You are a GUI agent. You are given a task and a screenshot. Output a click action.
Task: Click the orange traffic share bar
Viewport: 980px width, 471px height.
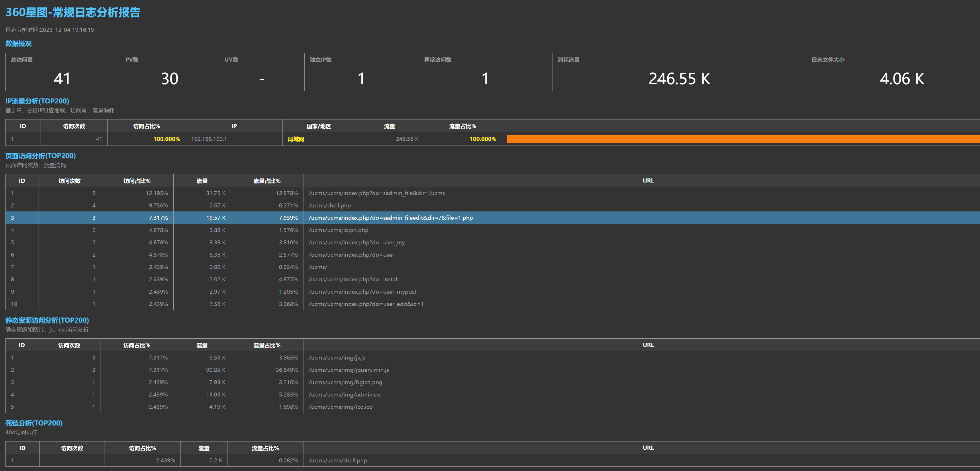tap(743, 139)
